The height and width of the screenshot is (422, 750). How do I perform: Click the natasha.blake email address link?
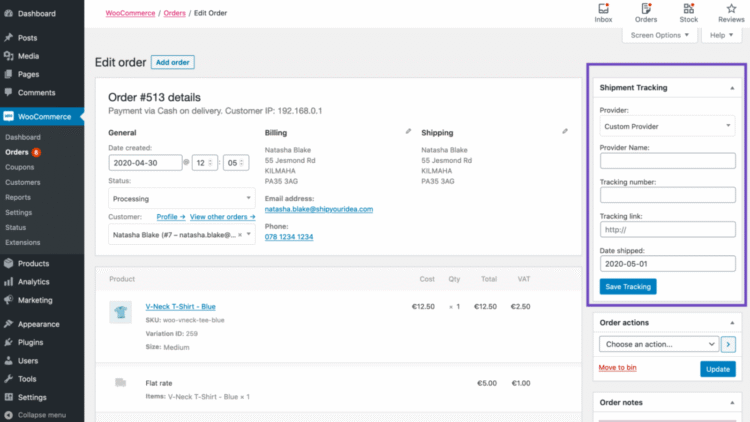[x=319, y=209]
